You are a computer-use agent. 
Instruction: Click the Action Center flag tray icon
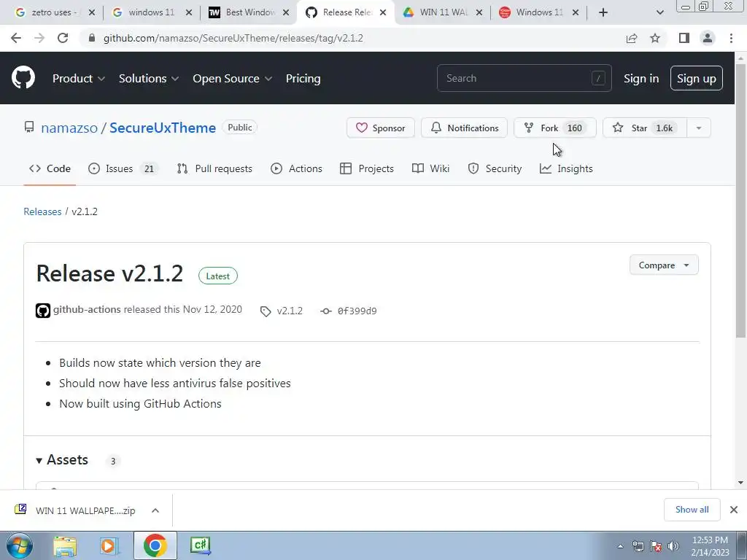point(656,546)
